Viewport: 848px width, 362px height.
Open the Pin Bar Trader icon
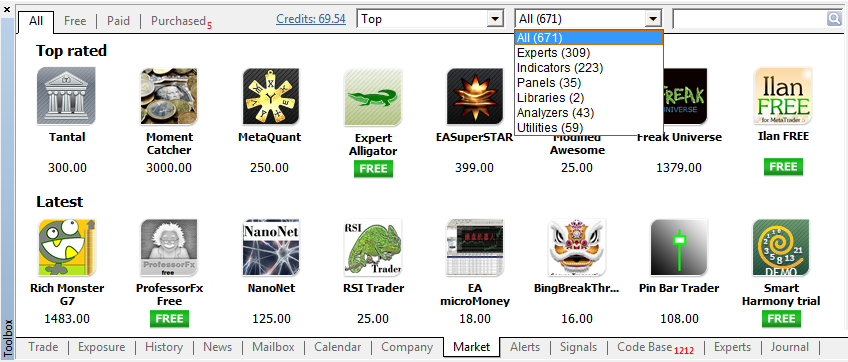pos(679,248)
